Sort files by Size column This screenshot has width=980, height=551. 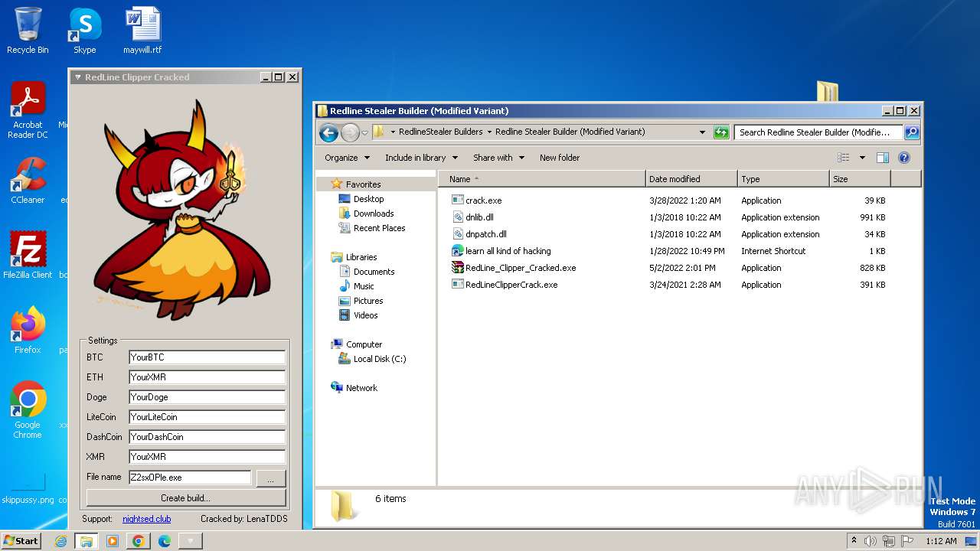pos(860,179)
